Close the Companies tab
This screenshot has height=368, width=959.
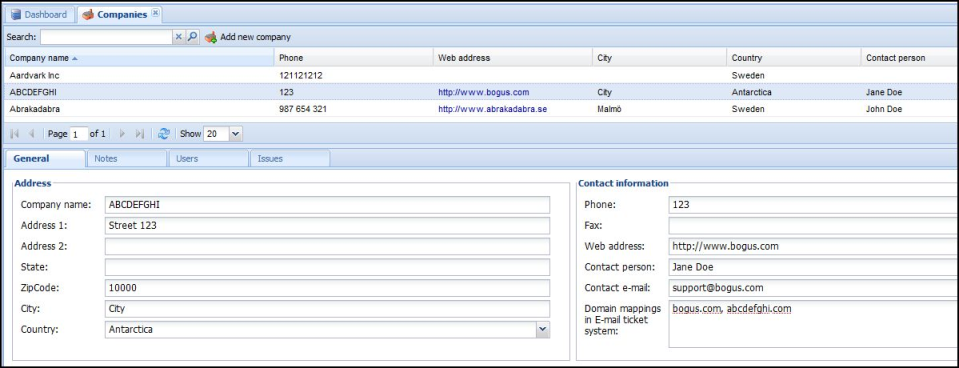click(155, 13)
